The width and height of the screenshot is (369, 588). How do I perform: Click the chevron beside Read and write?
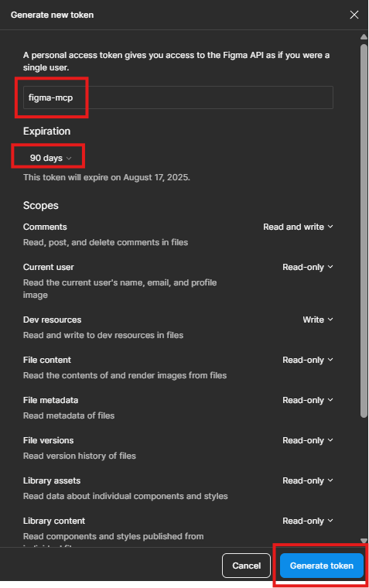(x=330, y=227)
